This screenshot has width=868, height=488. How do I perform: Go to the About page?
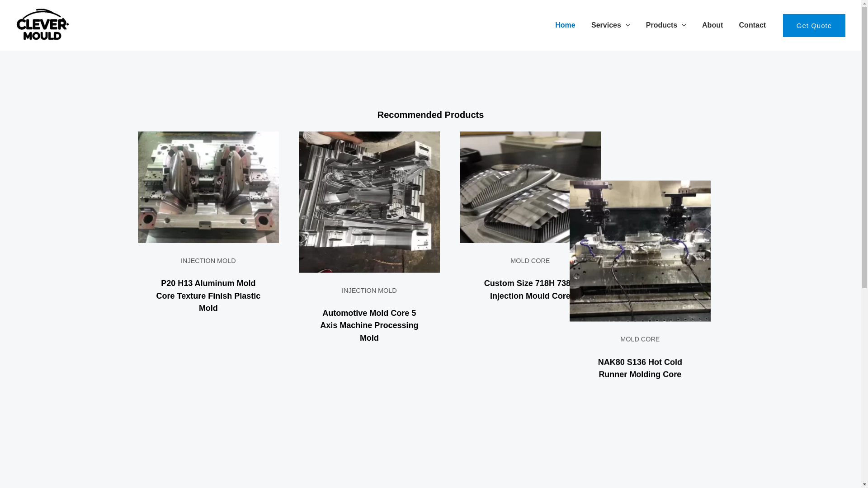point(712,25)
